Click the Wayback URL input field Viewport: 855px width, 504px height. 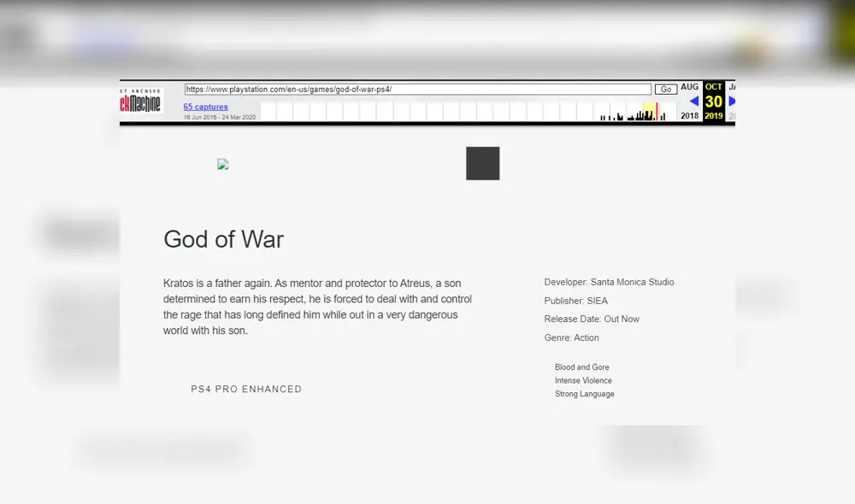417,89
